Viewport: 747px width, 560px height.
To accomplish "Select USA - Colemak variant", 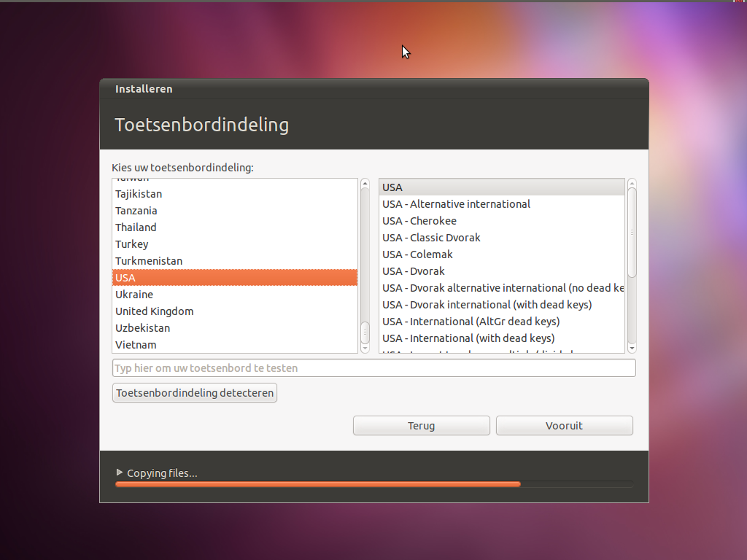I will [502, 254].
